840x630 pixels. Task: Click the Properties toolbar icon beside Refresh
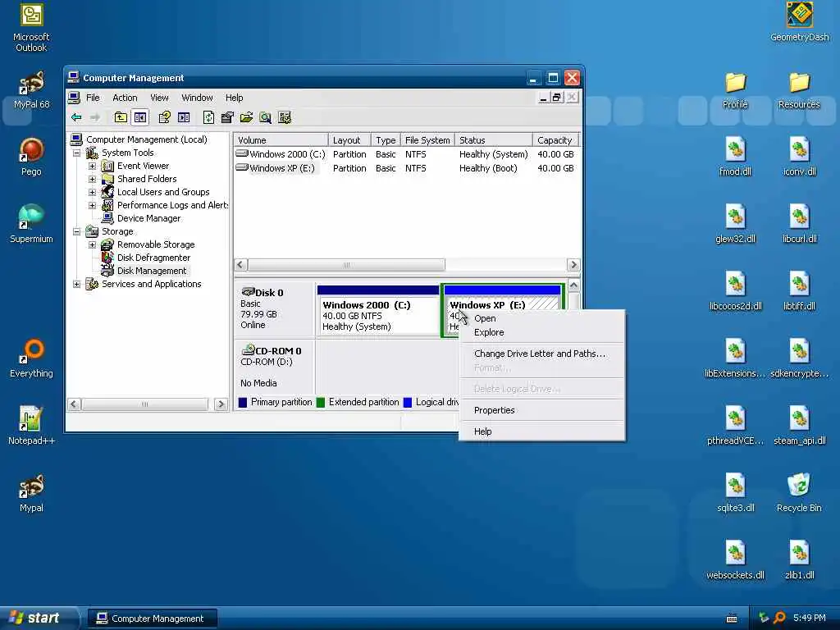(227, 117)
